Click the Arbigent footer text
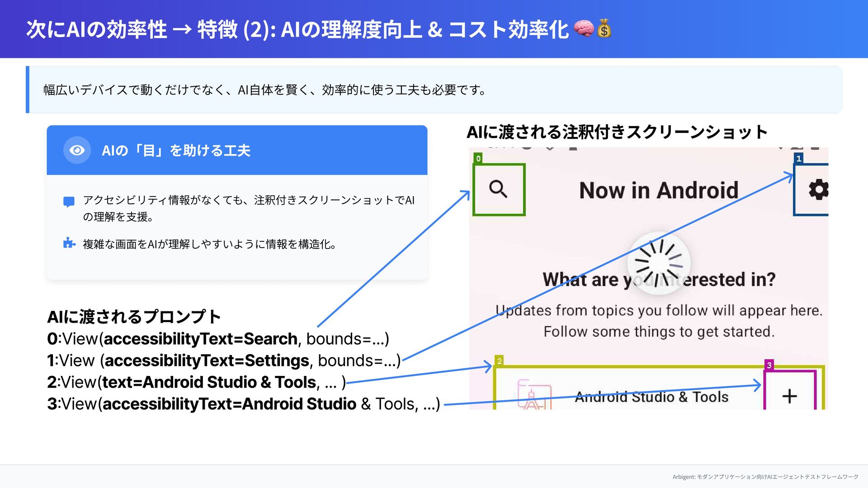 coord(765,477)
